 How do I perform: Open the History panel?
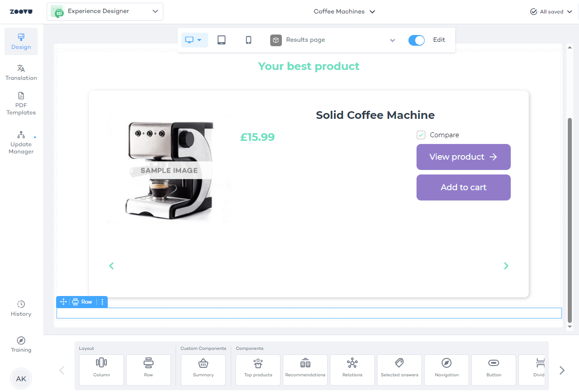coord(21,309)
